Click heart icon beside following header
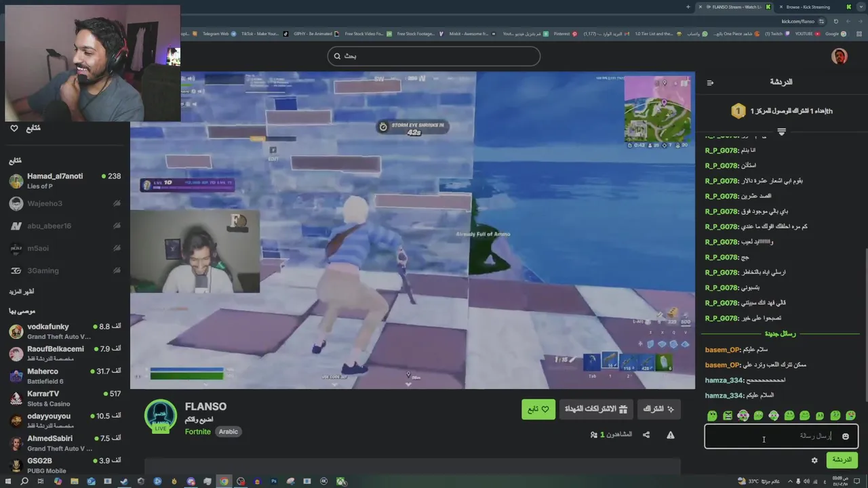 [14, 128]
